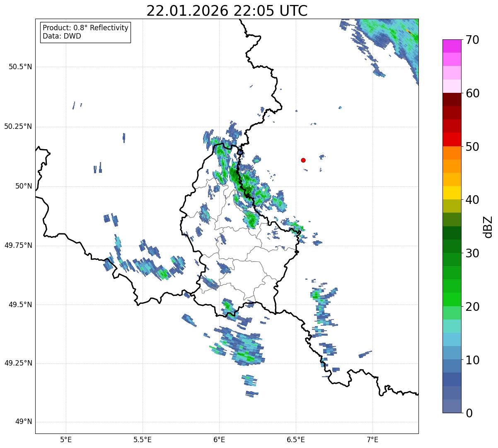Click the Data: DWD label
This screenshot has width=498, height=448.
pyautogui.click(x=62, y=36)
